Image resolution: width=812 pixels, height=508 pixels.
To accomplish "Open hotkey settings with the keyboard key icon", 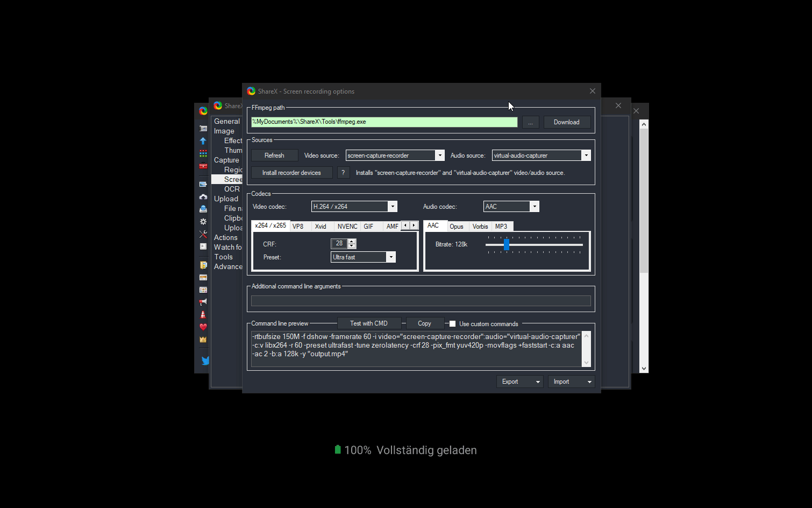I will pos(203,246).
